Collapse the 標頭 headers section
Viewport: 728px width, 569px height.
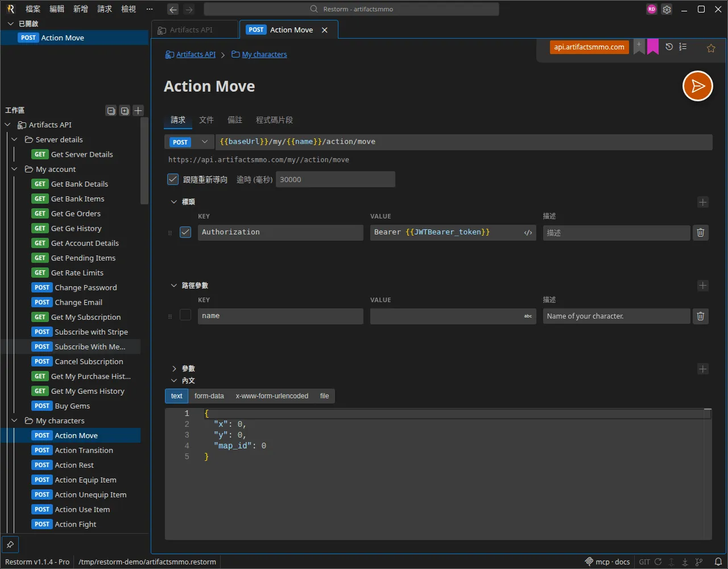click(x=174, y=202)
